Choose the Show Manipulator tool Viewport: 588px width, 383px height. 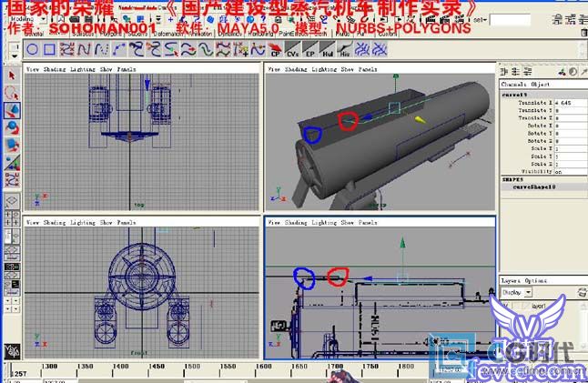[x=12, y=162]
